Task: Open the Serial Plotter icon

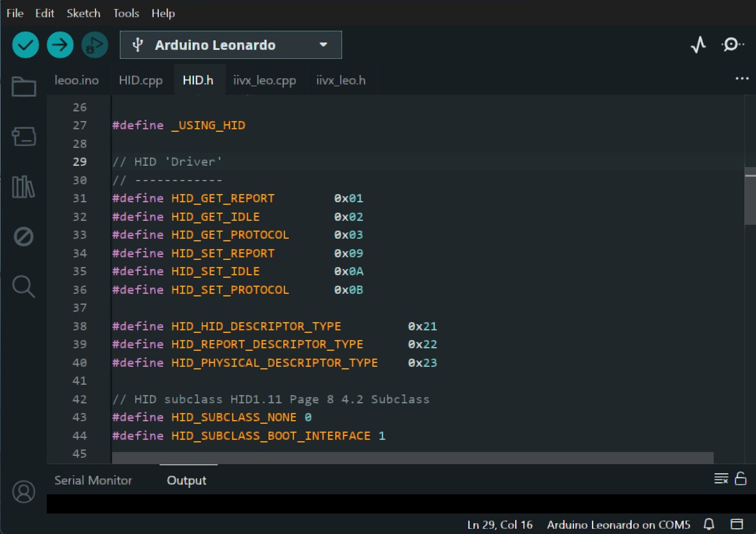Action: pos(698,45)
